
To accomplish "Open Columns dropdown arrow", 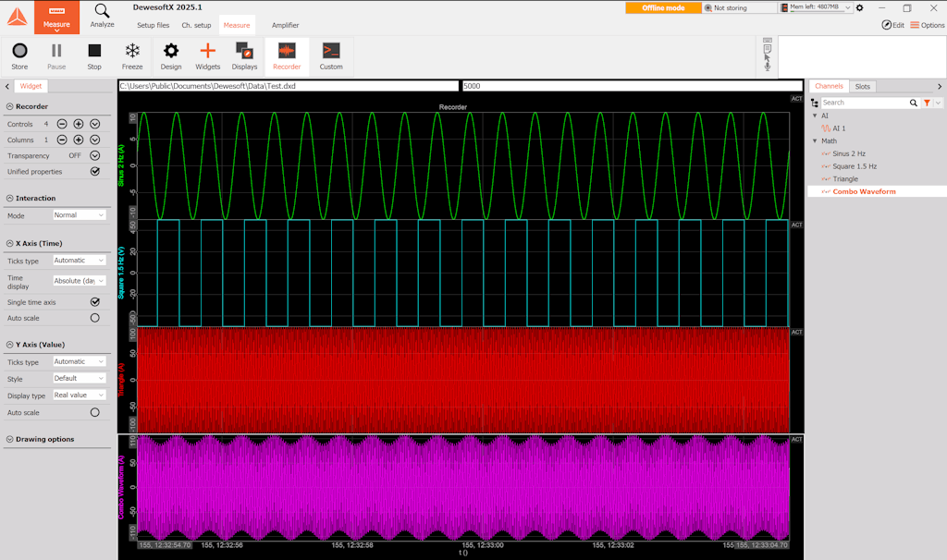I will [x=95, y=140].
